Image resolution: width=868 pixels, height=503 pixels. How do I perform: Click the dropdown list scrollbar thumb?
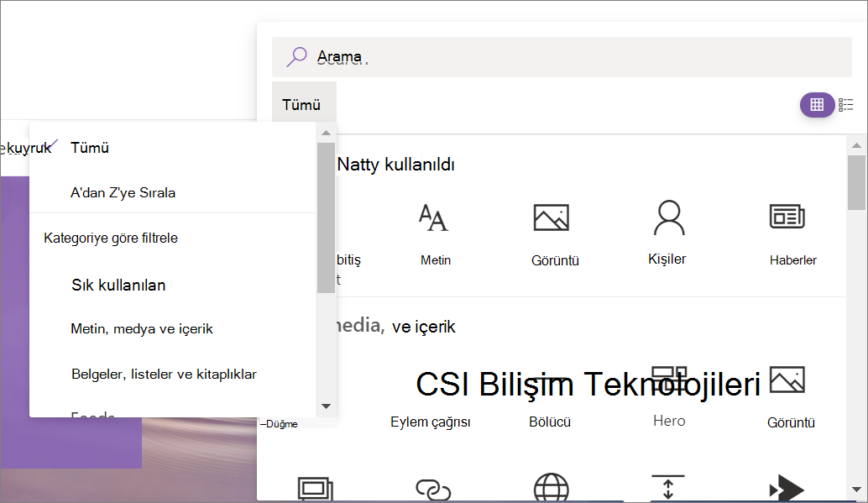[326, 217]
